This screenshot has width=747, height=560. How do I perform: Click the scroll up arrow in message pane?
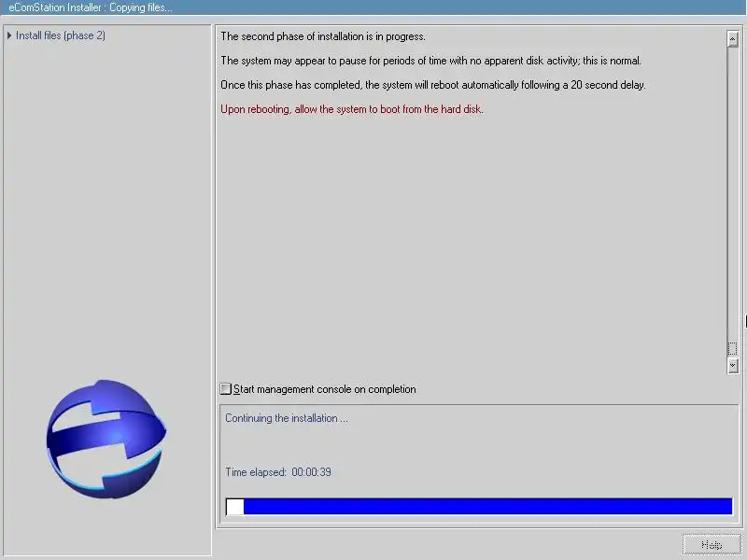pyautogui.click(x=733, y=38)
